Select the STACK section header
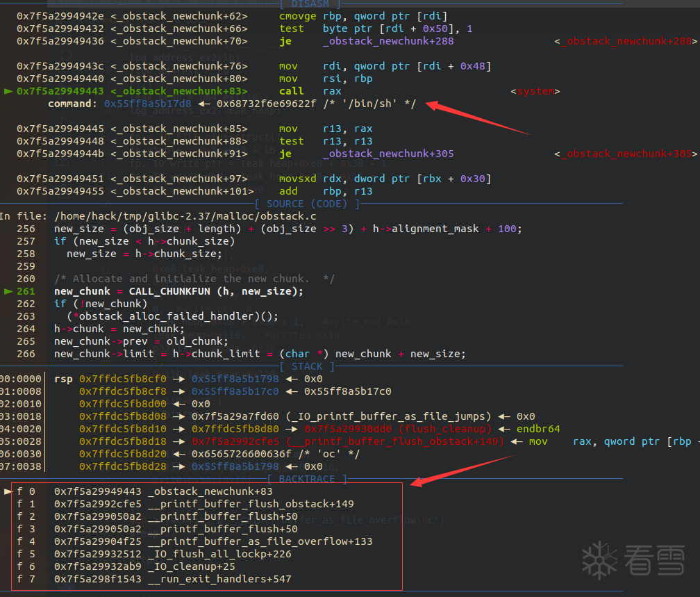Viewport: 700px width, 597px height. pos(307,366)
